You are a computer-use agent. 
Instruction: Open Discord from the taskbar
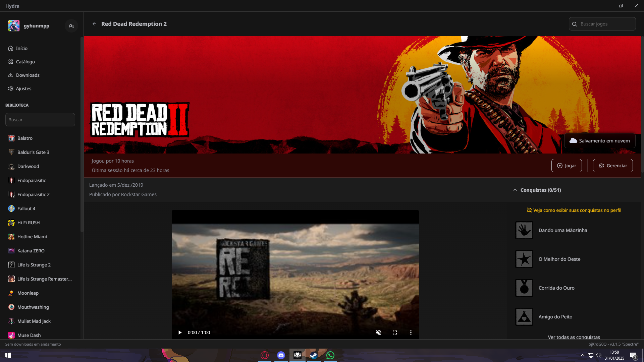281,355
